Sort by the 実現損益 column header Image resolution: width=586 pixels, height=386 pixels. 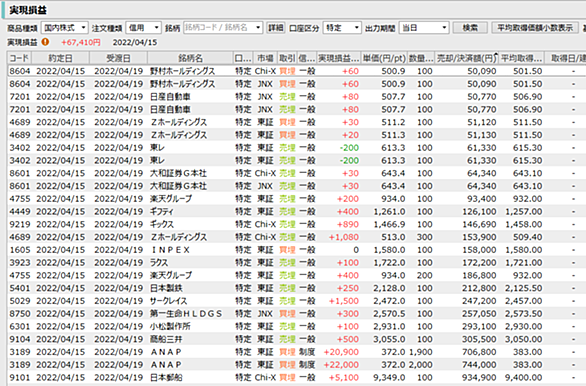point(339,58)
